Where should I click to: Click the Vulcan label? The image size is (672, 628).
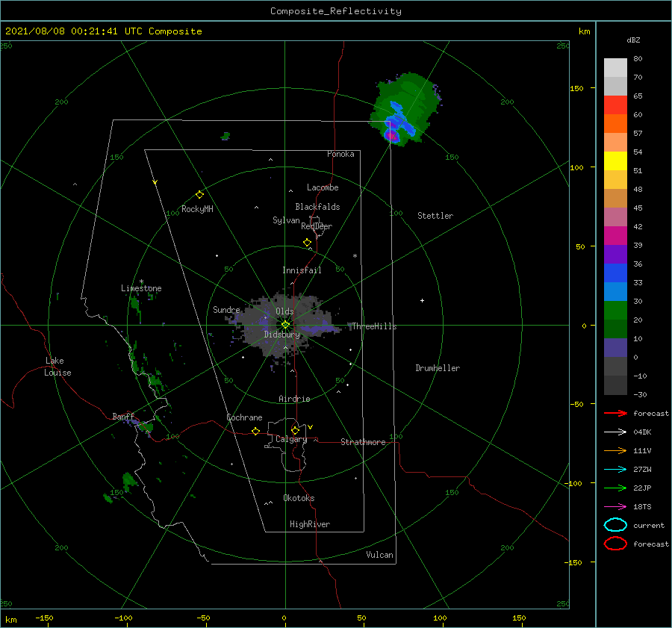coord(380,555)
